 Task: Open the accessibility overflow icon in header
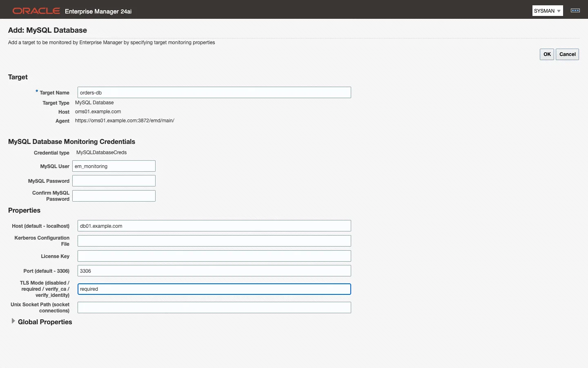575,11
